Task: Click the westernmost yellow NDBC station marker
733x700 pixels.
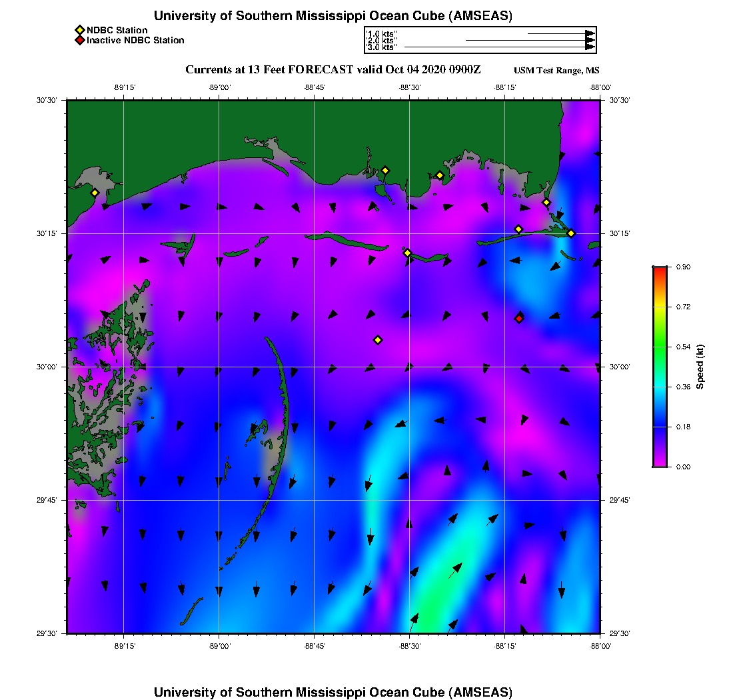Action: coord(95,193)
